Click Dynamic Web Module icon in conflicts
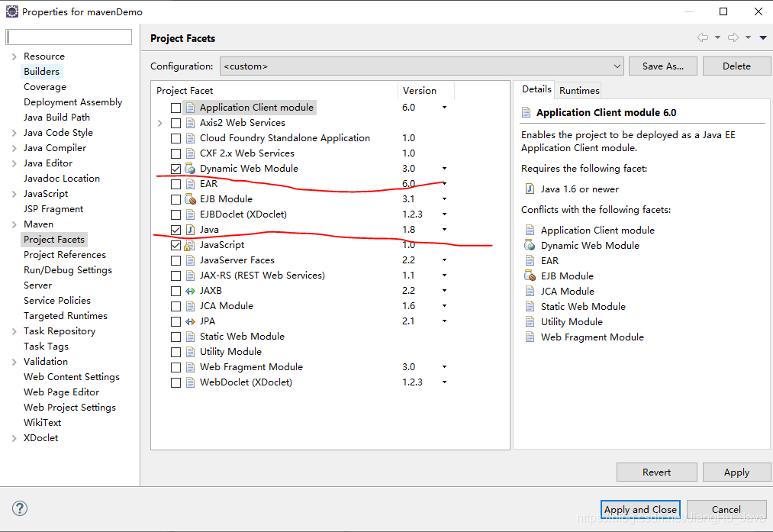 click(530, 245)
